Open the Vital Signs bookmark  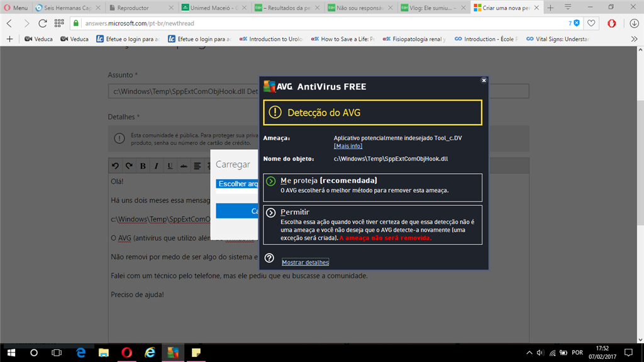tap(558, 39)
